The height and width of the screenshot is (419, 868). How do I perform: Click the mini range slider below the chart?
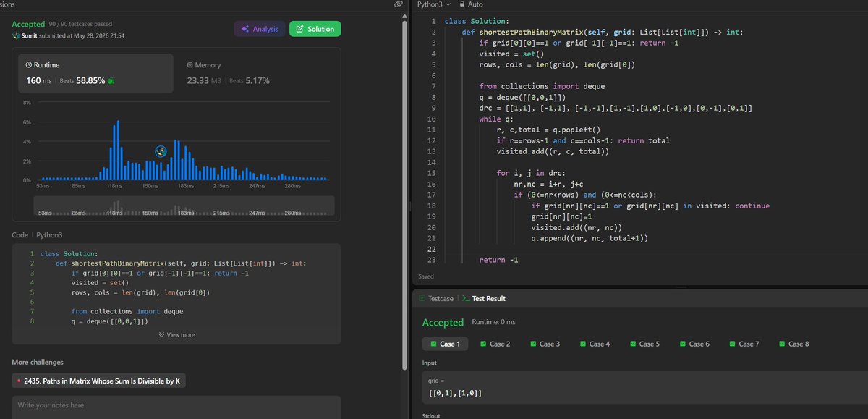coord(184,206)
